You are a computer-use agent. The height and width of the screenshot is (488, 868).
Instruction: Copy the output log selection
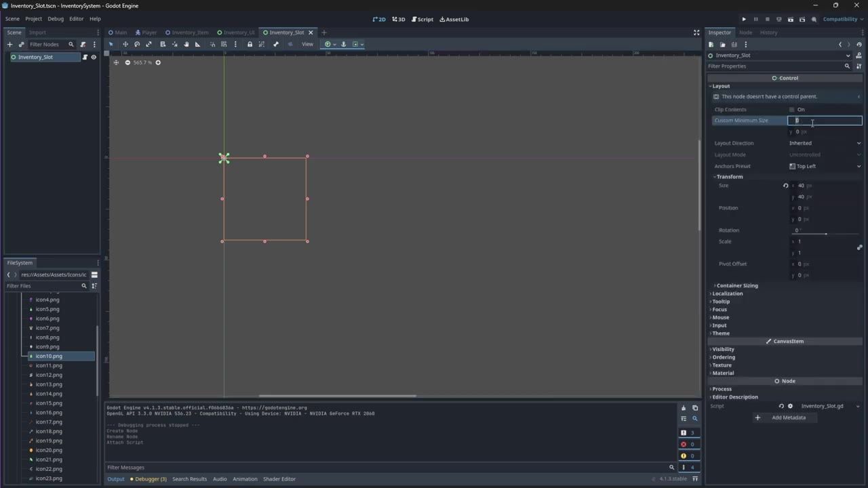click(695, 408)
